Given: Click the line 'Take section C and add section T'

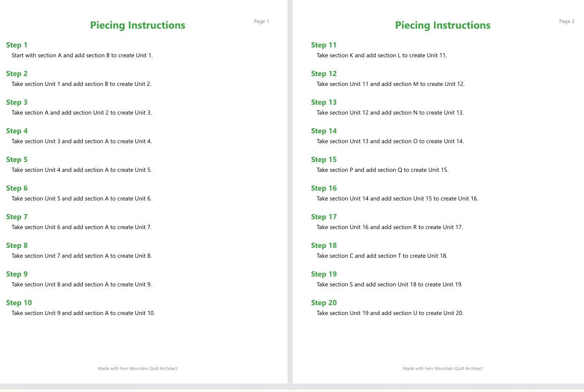Looking at the screenshot, I should (x=359, y=256).
